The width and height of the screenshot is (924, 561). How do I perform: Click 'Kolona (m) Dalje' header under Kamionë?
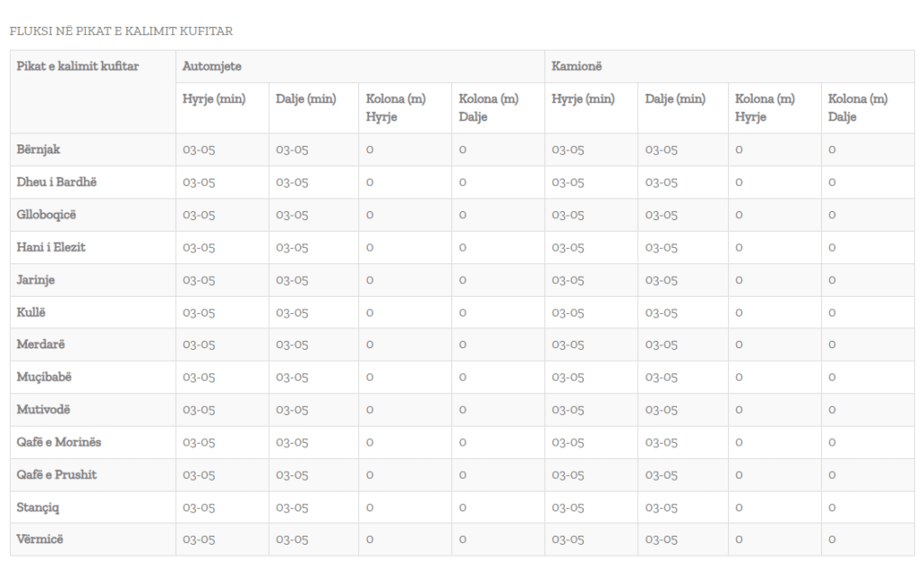pyautogui.click(x=857, y=107)
